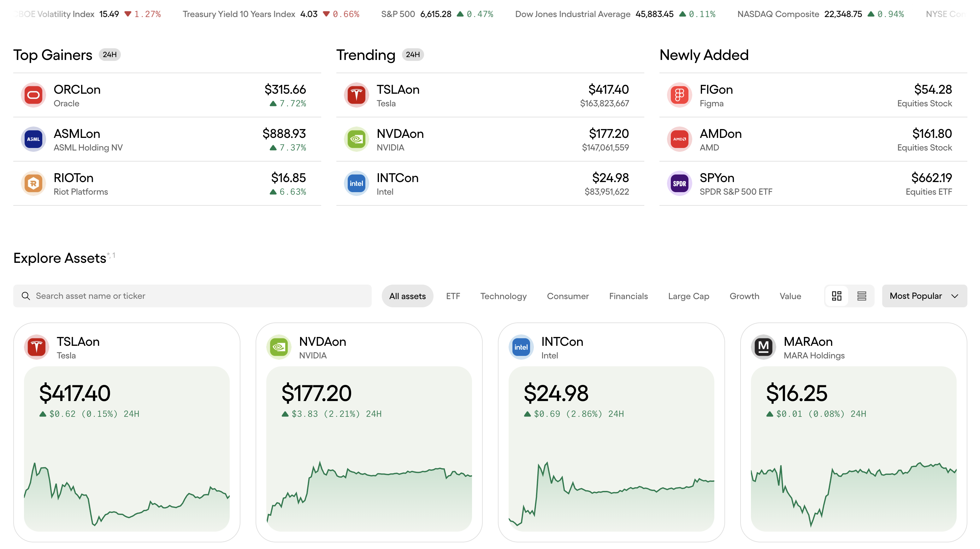This screenshot has height=549, width=980.
Task: Switch to list view layout
Action: click(x=862, y=296)
